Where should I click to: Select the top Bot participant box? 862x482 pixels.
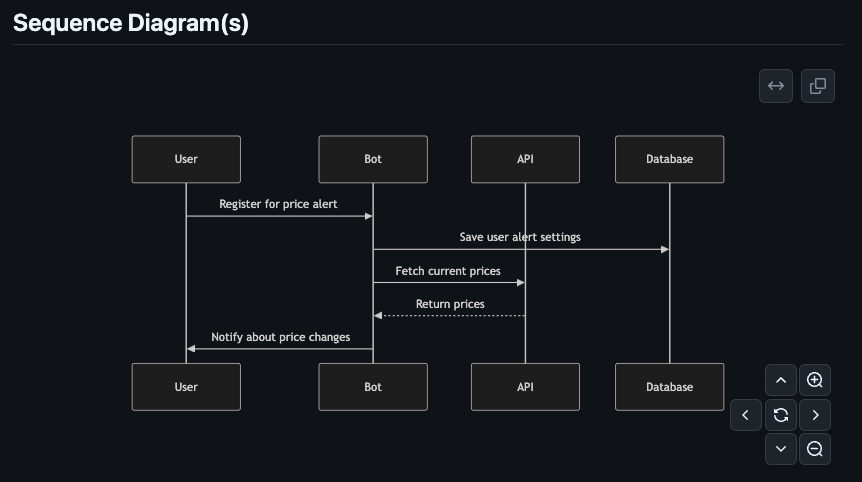373,159
